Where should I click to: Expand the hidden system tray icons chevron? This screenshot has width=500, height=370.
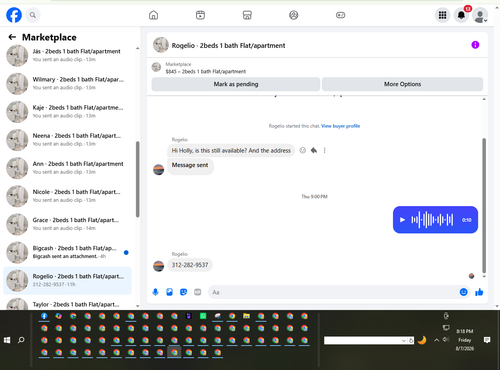tap(436, 340)
